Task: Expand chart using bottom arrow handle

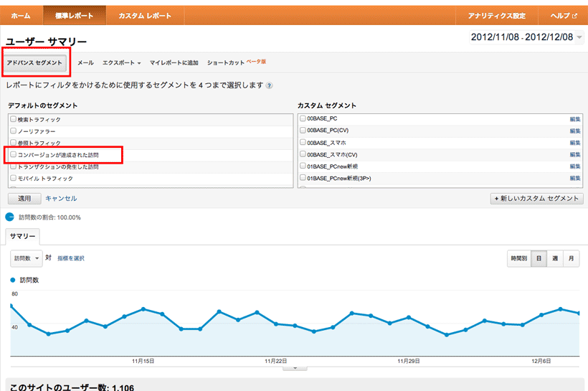Action: [x=294, y=368]
